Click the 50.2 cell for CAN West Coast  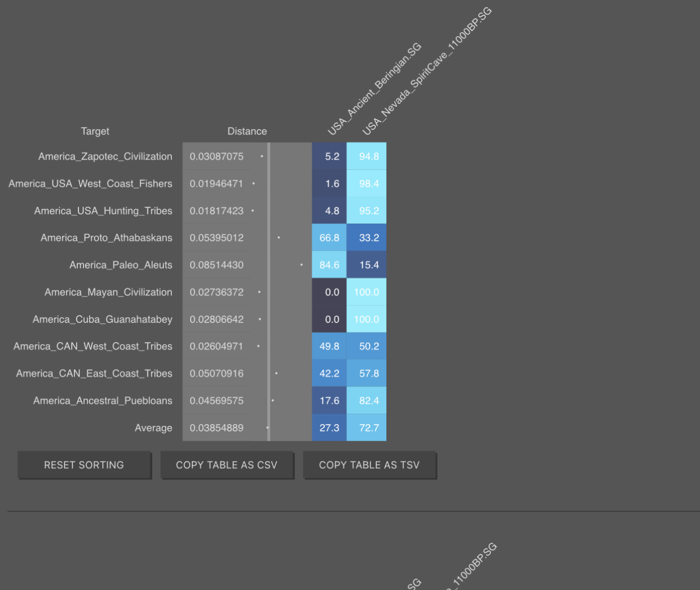coord(366,346)
